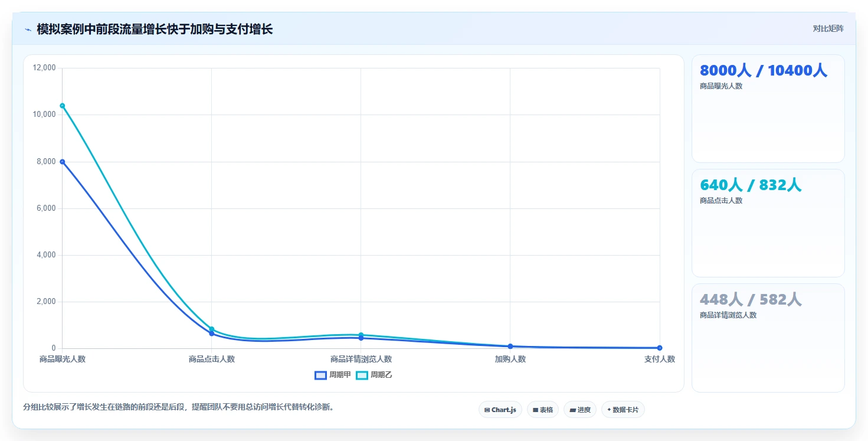Select the 进度 chip
Viewport: 868px width, 441px height.
(580, 410)
